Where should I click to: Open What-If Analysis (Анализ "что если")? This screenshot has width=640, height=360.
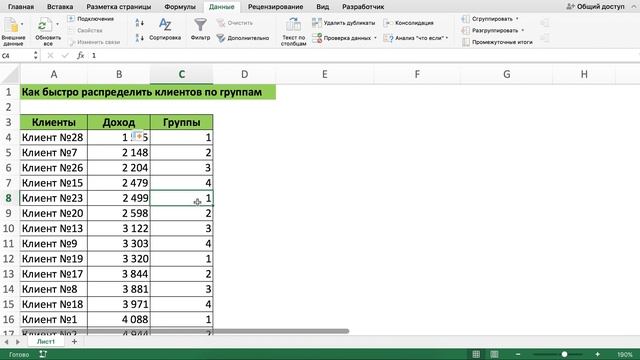(x=416, y=38)
